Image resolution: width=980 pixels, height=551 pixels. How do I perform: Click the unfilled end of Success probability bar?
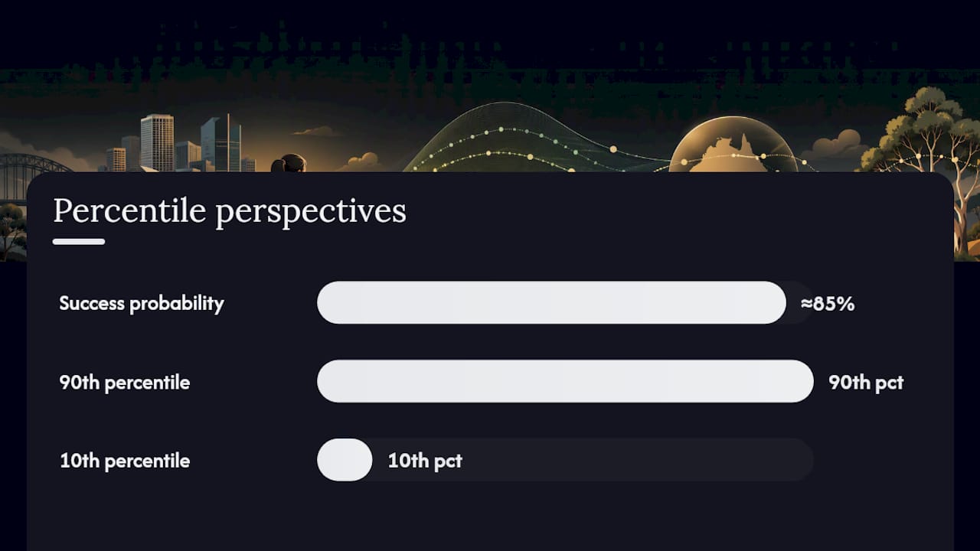point(801,302)
